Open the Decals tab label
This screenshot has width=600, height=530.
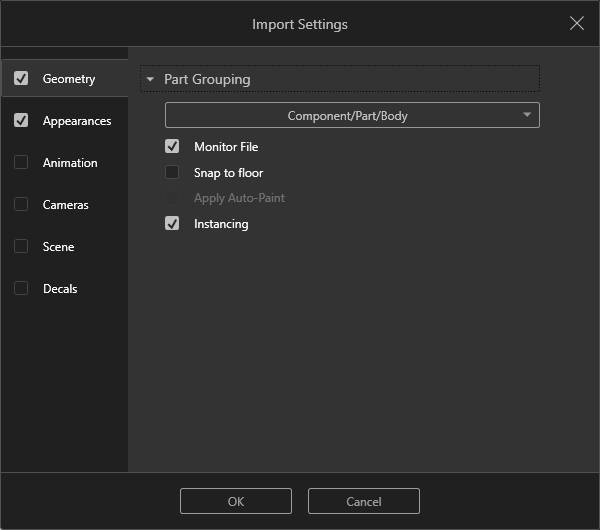point(60,289)
